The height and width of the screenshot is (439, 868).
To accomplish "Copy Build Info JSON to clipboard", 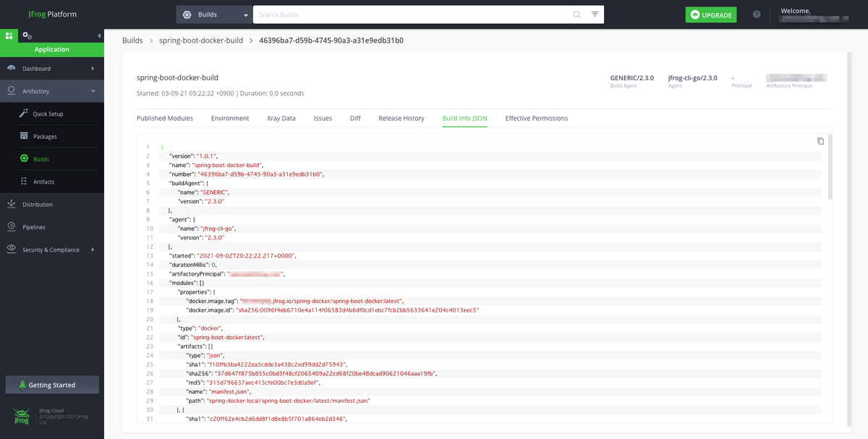I will click(x=820, y=141).
